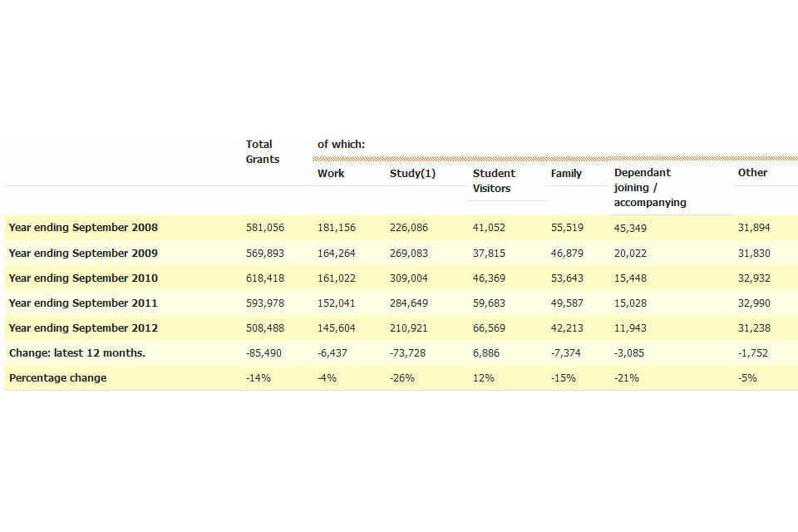Viewport: 798px width, 532px height.
Task: Select the 309,004 study value cell
Action: pyautogui.click(x=409, y=278)
